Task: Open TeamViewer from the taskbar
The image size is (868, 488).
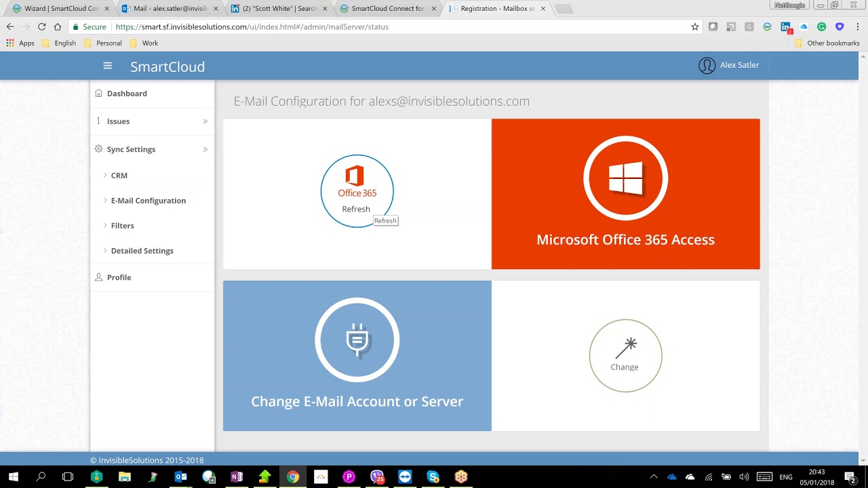Action: pyautogui.click(x=405, y=476)
